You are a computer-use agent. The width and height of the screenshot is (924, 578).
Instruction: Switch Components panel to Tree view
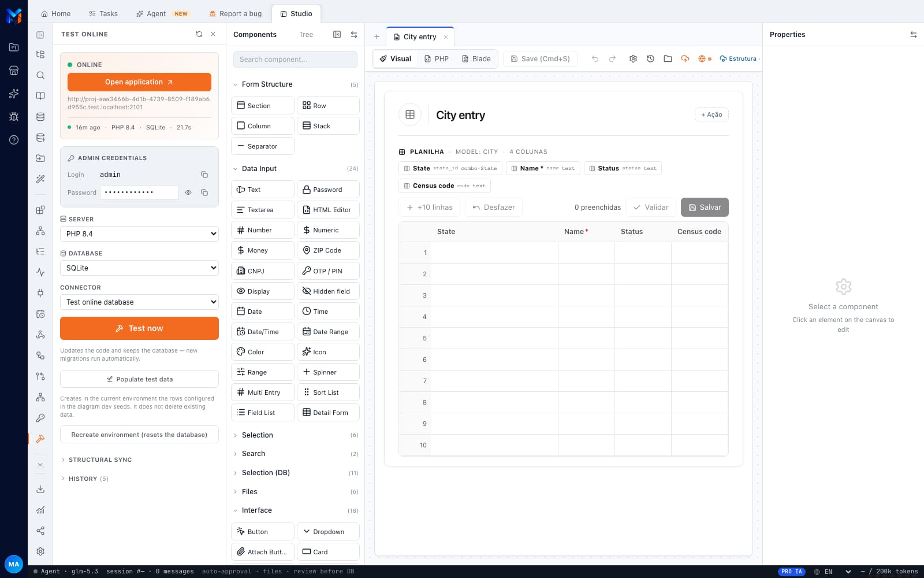(x=306, y=35)
